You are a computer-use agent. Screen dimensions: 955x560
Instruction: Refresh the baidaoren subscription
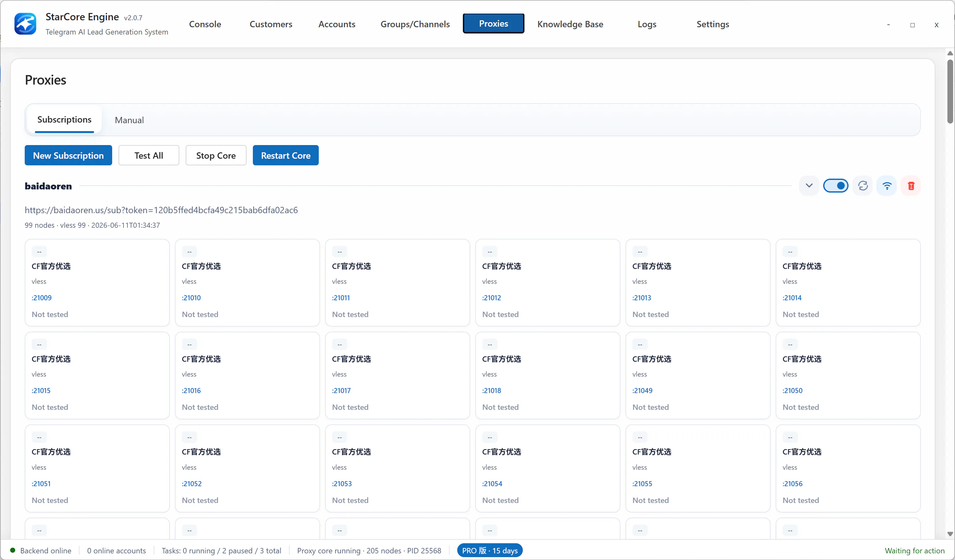pyautogui.click(x=863, y=186)
